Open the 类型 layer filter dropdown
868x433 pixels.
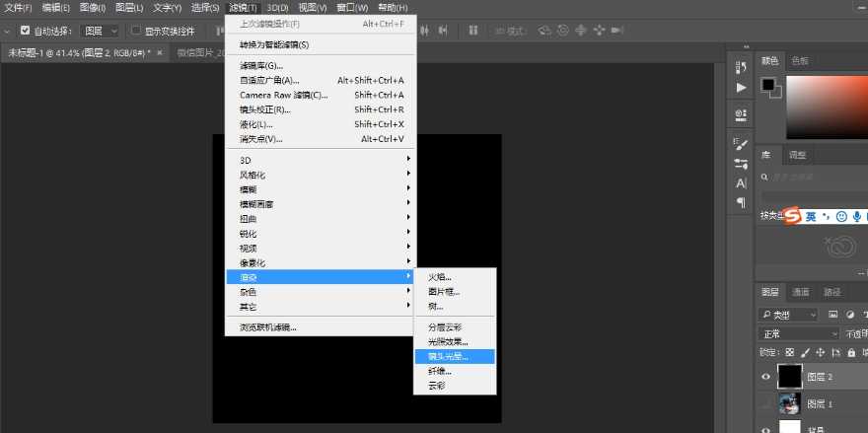point(789,315)
